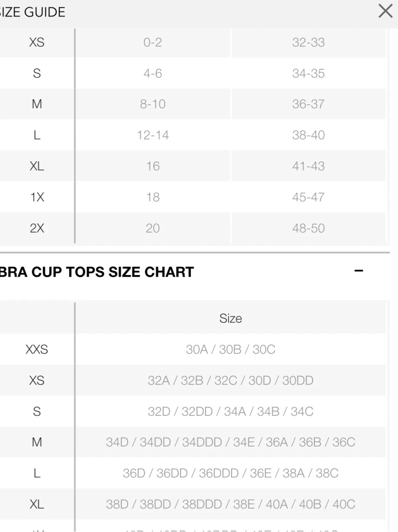Close the Size Guide panel
The image size is (398, 532).
pos(385,11)
